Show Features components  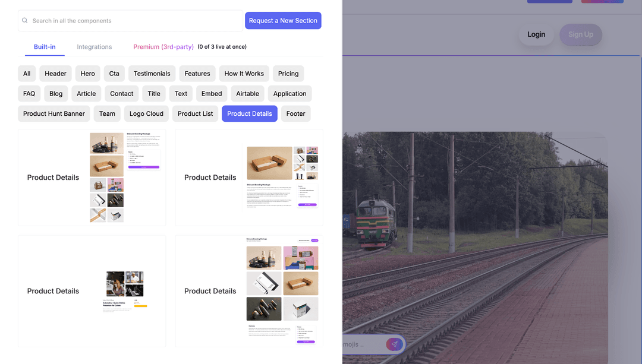pos(197,74)
